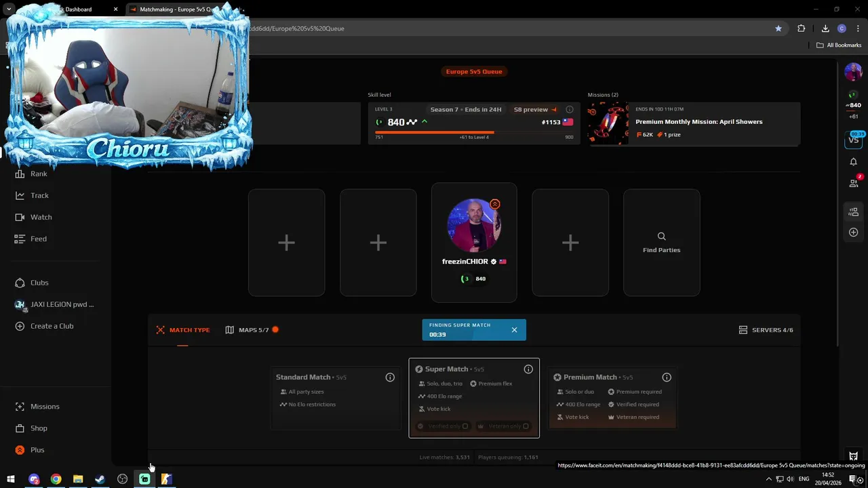Add player in empty slot right of freezinCHIOR

570,243
